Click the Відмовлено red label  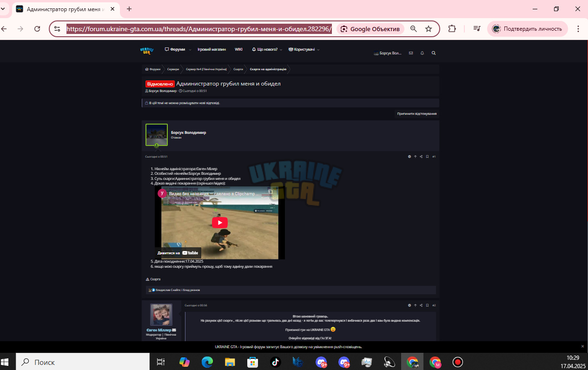160,84
